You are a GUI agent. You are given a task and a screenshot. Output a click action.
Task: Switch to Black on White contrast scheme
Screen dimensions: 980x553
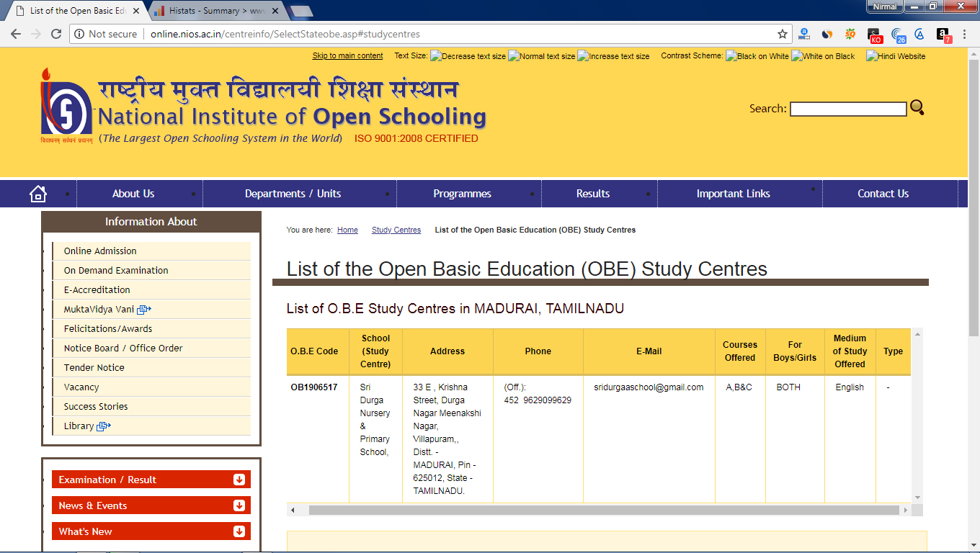pos(757,56)
